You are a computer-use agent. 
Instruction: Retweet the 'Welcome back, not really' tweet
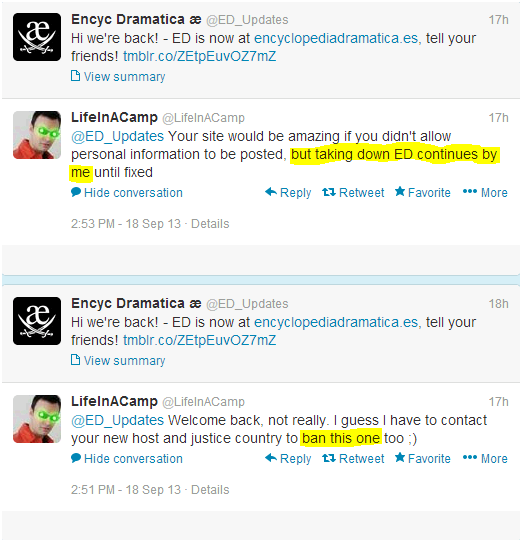353,459
